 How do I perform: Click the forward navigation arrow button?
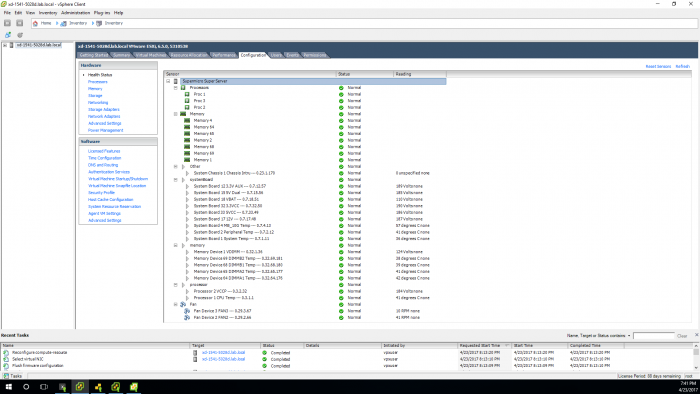point(20,23)
